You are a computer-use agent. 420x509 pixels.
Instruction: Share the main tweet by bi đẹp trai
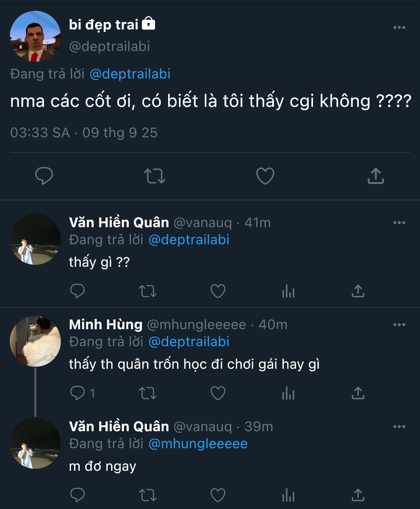[x=376, y=176]
